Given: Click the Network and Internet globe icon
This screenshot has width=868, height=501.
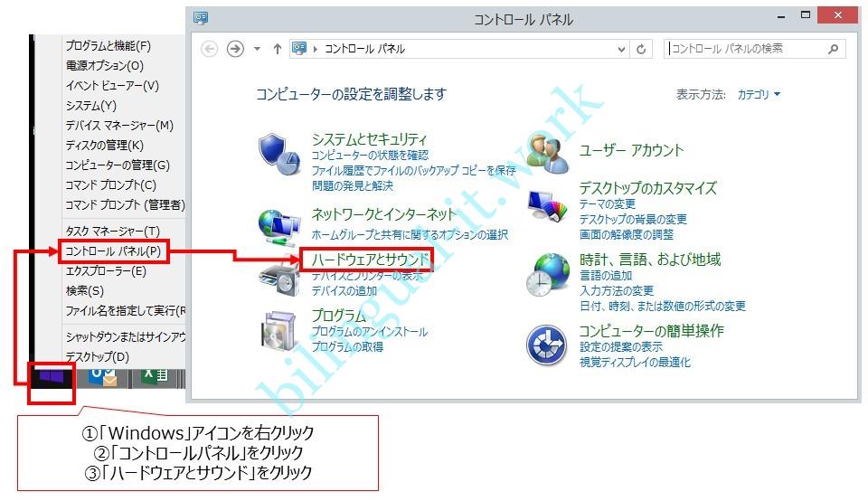Looking at the screenshot, I should [279, 223].
